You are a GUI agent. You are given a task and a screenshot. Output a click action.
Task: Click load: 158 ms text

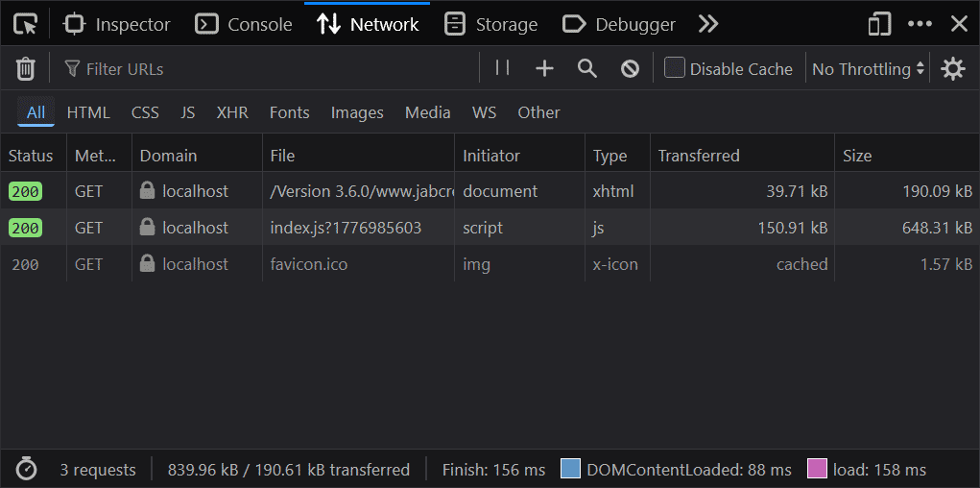[879, 470]
